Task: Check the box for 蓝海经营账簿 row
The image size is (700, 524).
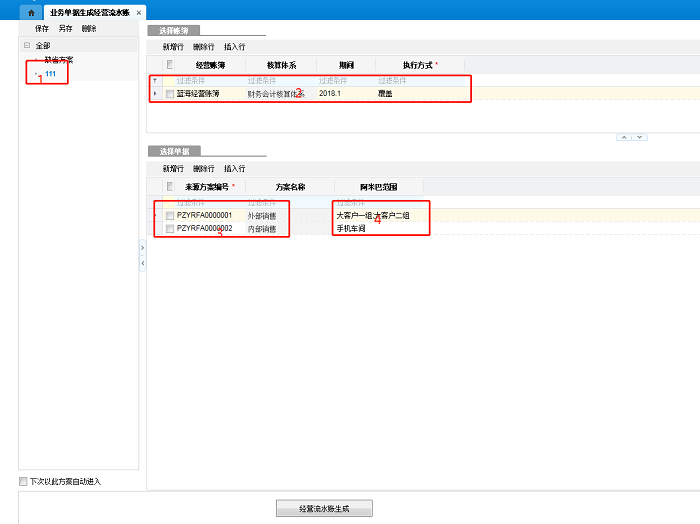Action: [x=170, y=93]
